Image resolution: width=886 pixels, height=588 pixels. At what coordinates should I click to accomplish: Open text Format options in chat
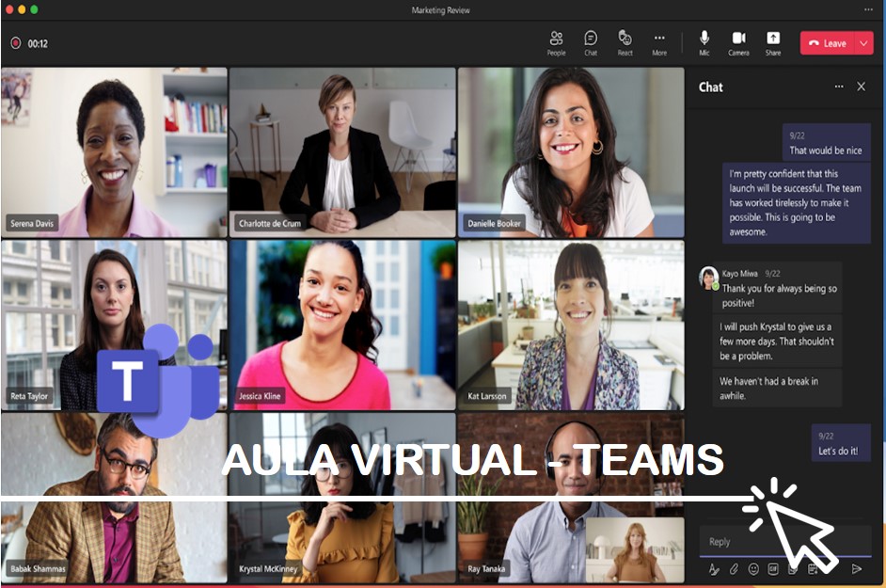coord(714,568)
